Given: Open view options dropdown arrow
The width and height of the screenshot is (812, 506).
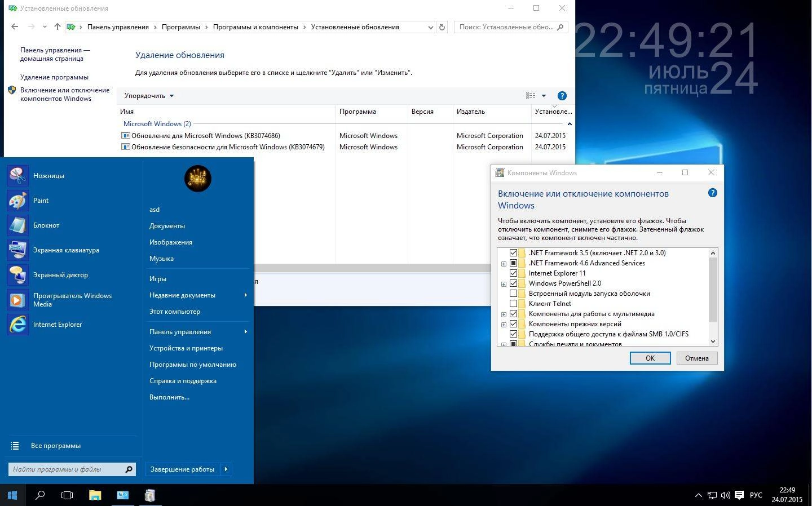Looking at the screenshot, I should click(544, 96).
